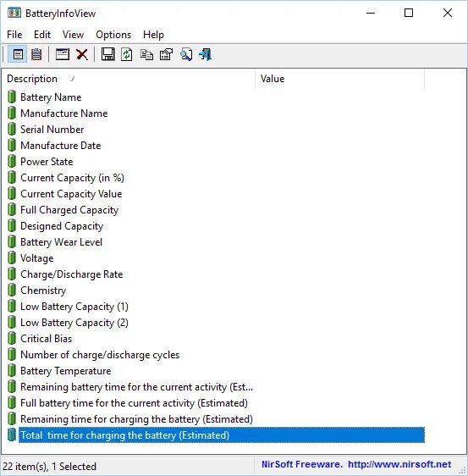
Task: Open the File menu
Action: 14,35
